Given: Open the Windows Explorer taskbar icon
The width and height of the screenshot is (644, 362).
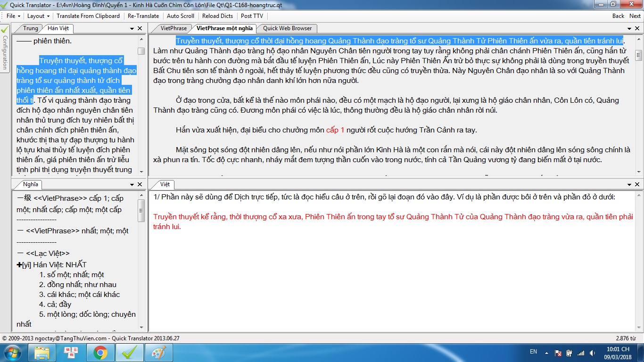Looking at the screenshot, I should point(41,352).
